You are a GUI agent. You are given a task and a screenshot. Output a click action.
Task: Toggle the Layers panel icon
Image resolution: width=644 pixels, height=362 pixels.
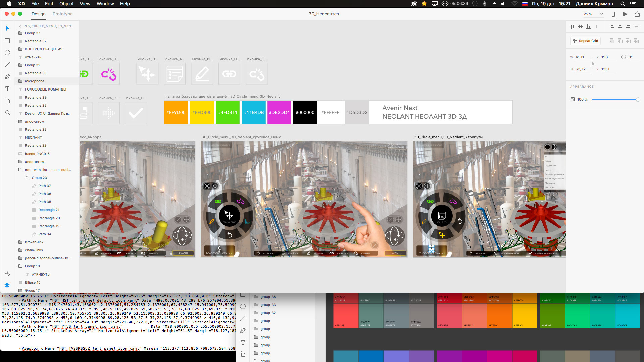tap(7, 285)
